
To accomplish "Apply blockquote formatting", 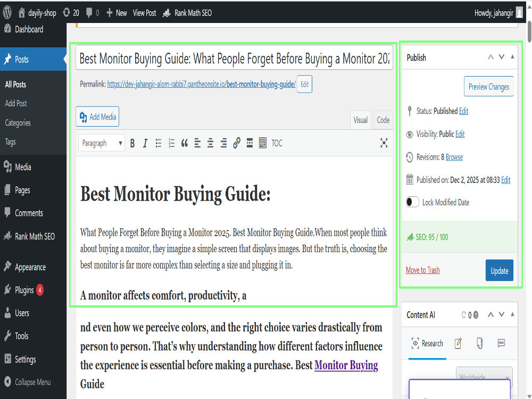I will pos(185,143).
